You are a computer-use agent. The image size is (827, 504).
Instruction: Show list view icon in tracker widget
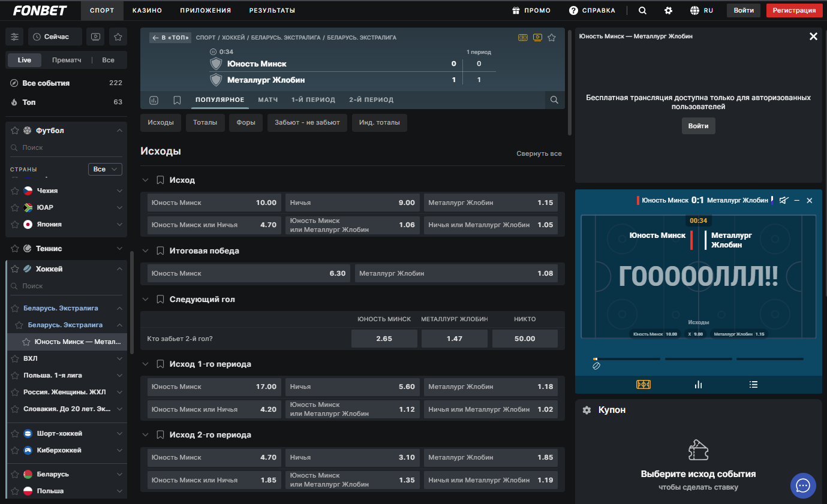click(754, 385)
